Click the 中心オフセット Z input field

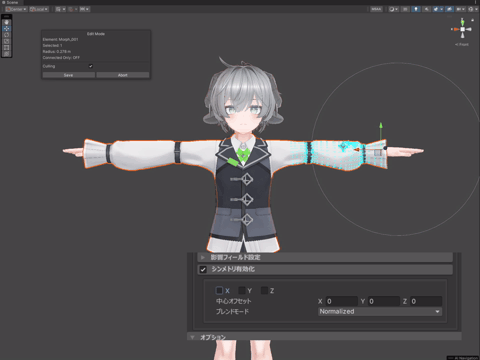(426, 301)
